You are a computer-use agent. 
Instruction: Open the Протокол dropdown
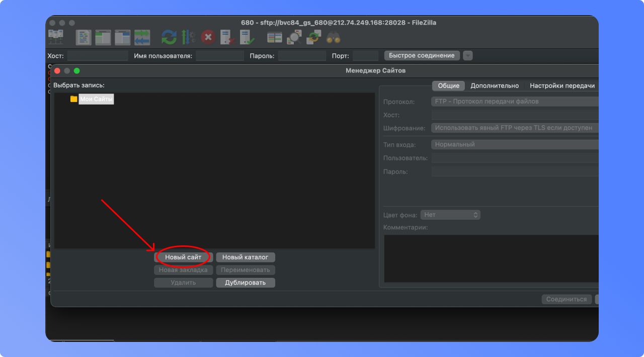pyautogui.click(x=515, y=102)
